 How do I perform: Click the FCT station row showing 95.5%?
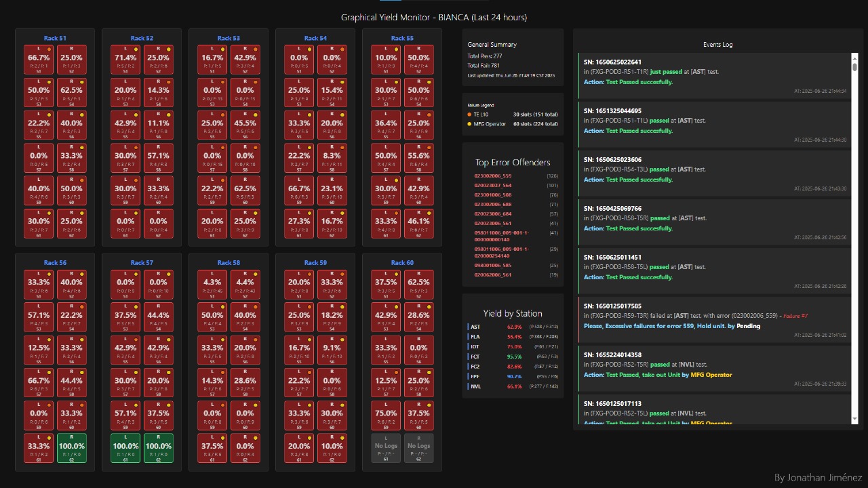pos(513,357)
